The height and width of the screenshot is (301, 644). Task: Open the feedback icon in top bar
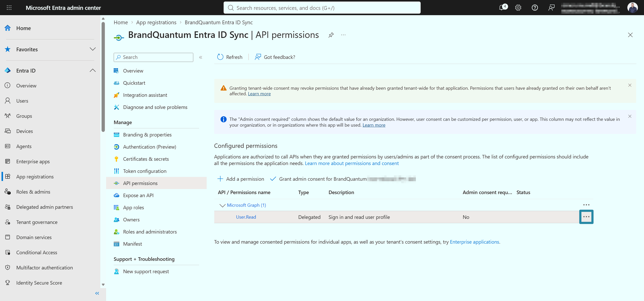coord(551,8)
